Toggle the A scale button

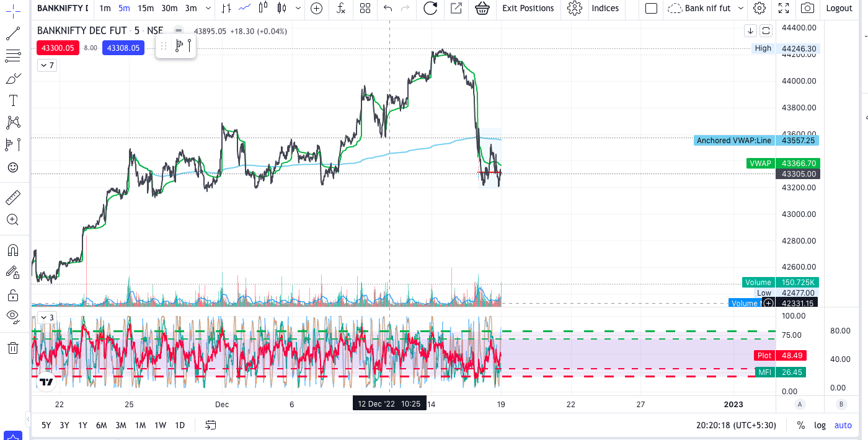[800, 404]
